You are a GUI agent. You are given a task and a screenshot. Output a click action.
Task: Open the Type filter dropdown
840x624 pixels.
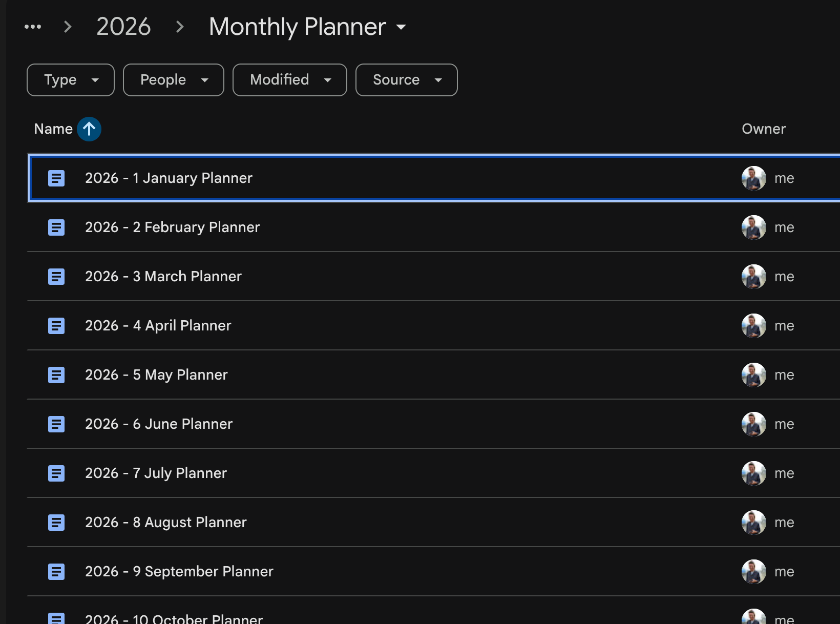[71, 80]
